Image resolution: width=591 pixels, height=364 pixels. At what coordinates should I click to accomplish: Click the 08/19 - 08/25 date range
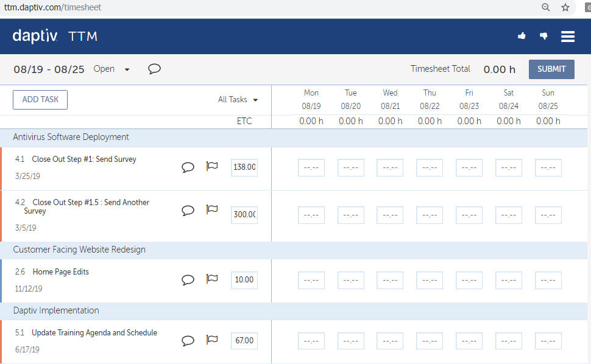[49, 69]
